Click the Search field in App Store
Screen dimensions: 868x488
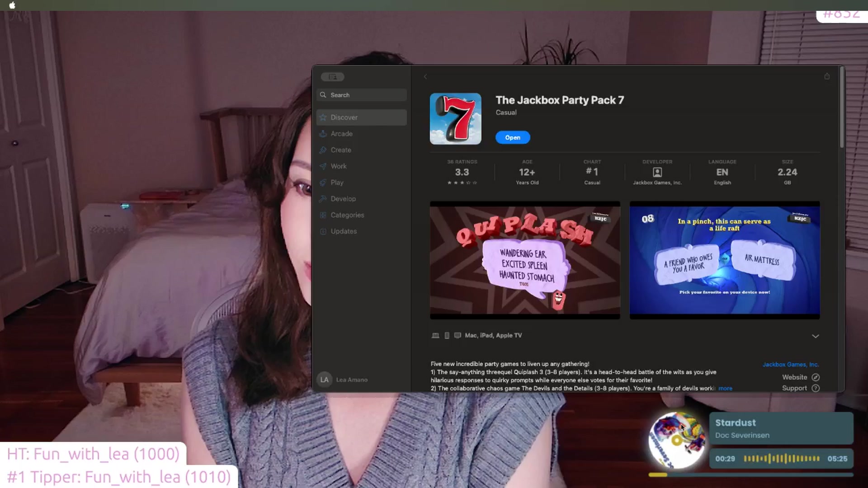coord(362,95)
